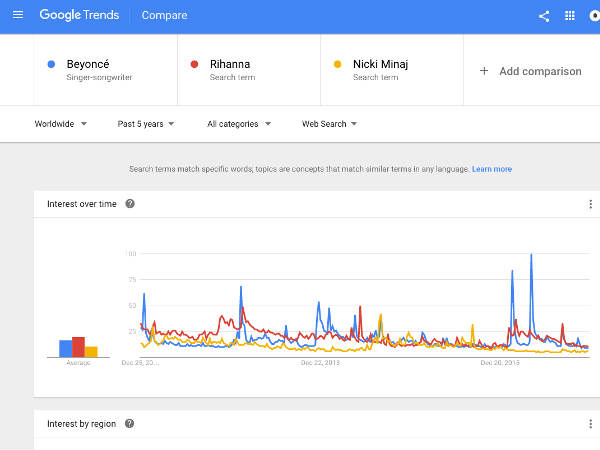Open the All categories dropdown

239,124
